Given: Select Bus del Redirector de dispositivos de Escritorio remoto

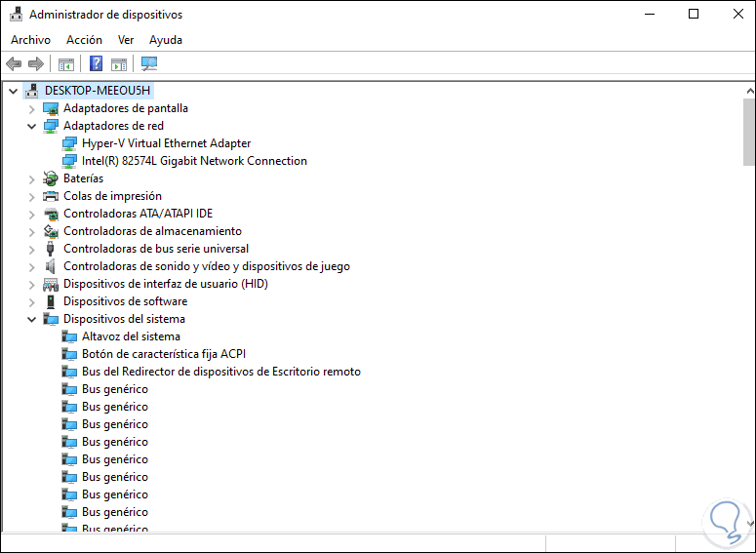Looking at the screenshot, I should [x=221, y=372].
